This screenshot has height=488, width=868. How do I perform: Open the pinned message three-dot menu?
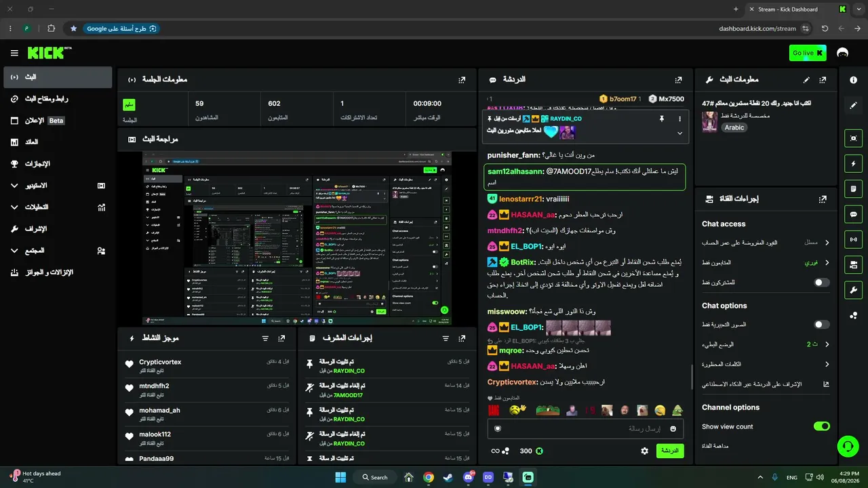(679, 119)
